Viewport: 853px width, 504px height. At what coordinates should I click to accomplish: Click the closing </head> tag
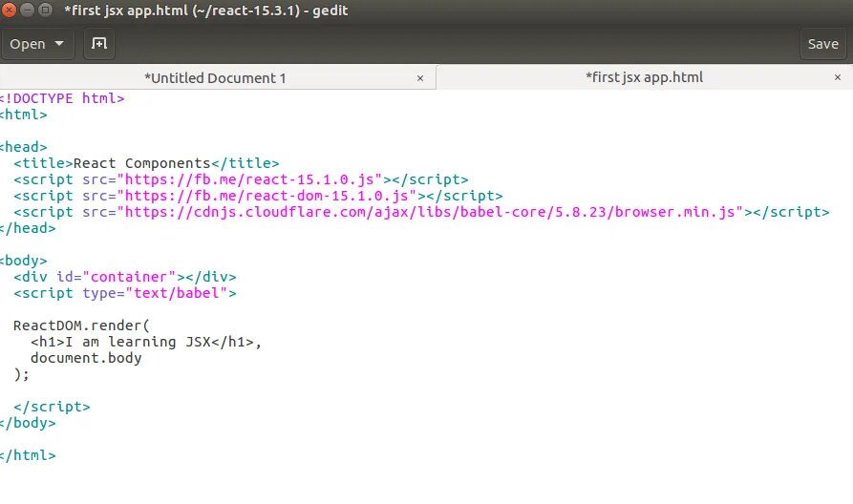(28, 228)
